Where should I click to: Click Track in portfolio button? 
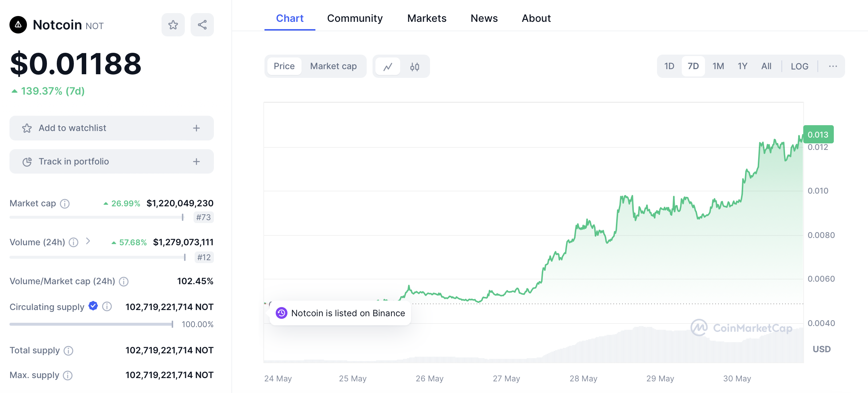pyautogui.click(x=111, y=162)
